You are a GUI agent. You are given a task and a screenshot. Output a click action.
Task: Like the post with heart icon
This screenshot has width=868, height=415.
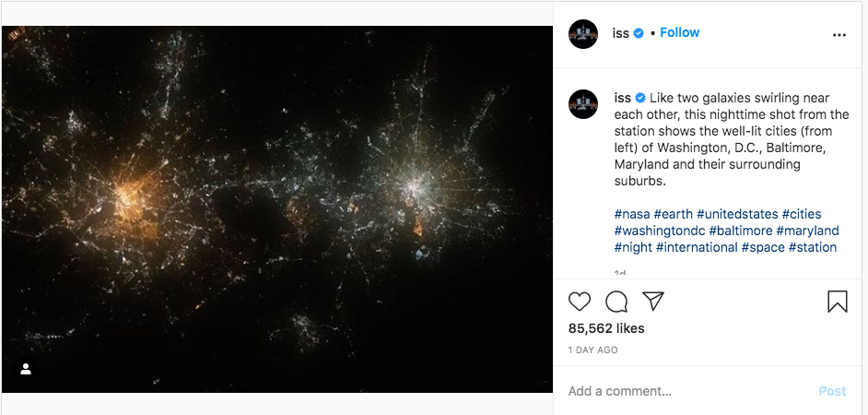tap(580, 302)
